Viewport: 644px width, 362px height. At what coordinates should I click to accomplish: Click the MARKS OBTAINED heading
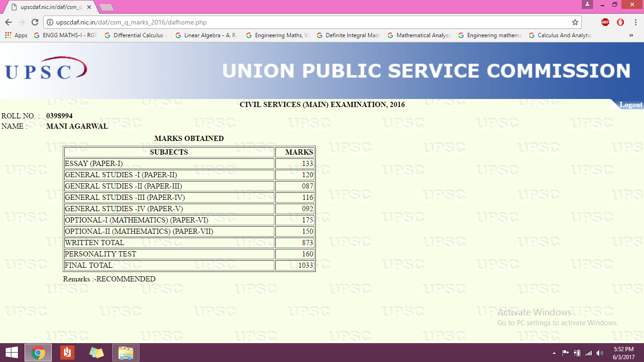(189, 139)
